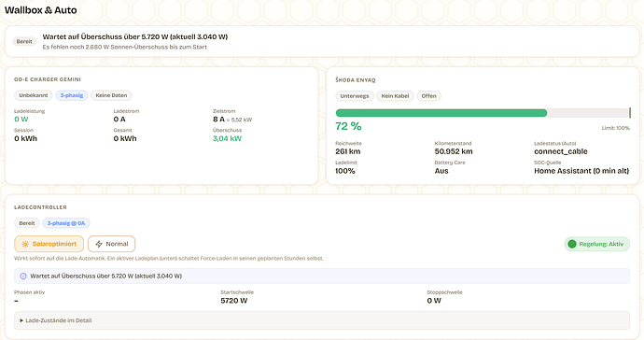Click the Bereit badge in the status banner
This screenshot has height=340, width=644.
(24, 41)
